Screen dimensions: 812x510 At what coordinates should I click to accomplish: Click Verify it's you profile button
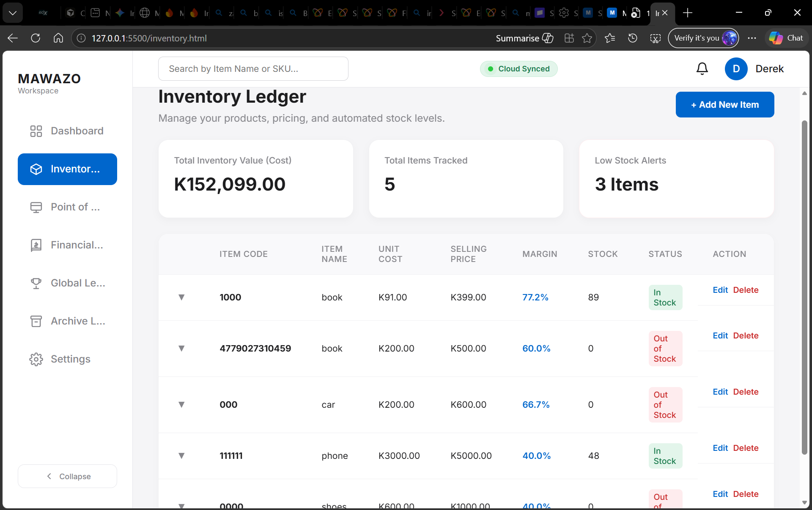703,38
